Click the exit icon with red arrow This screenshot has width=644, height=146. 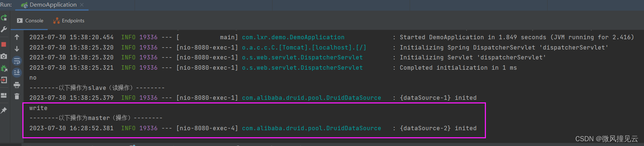pos(4,80)
